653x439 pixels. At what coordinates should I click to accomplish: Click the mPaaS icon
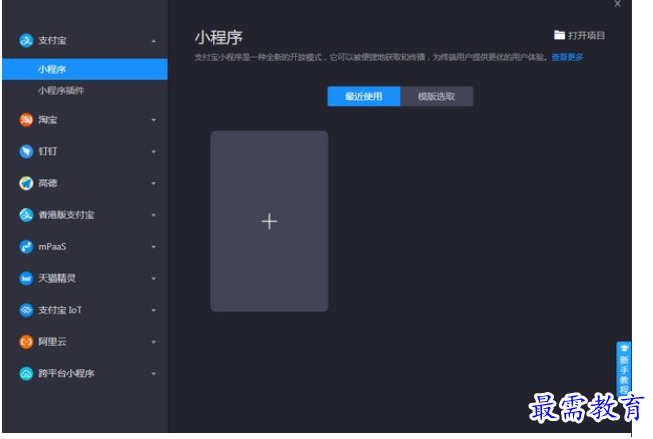[x=26, y=247]
